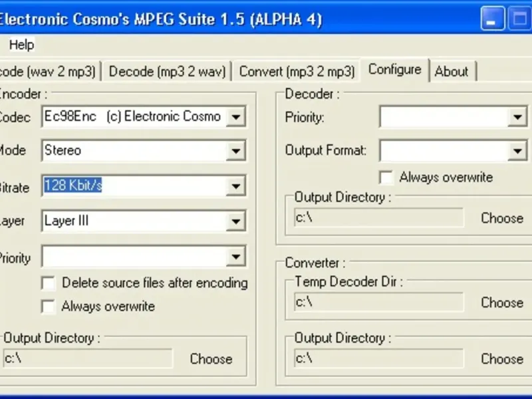Toggle decoder Always overwrite checkbox
This screenshot has height=399, width=532.
point(386,178)
